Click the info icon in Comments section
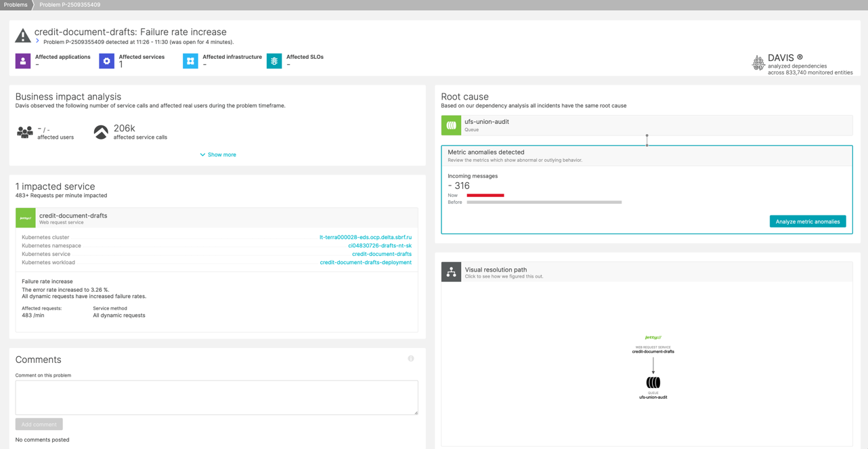 [x=410, y=358]
